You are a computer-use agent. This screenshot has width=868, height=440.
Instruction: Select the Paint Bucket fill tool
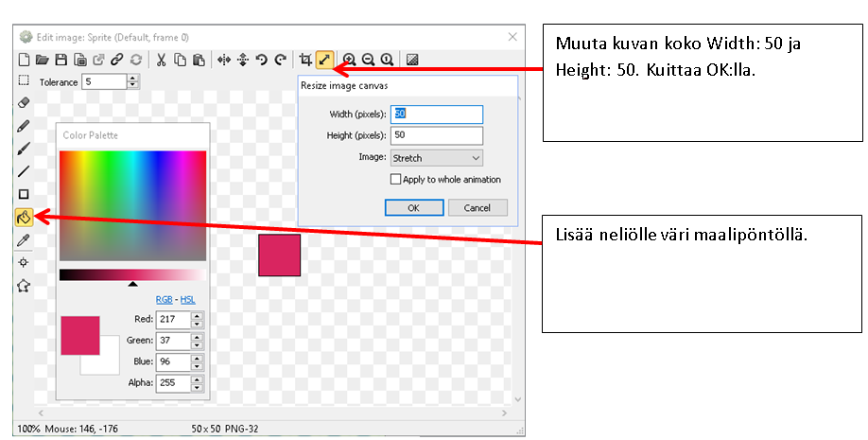tap(25, 218)
